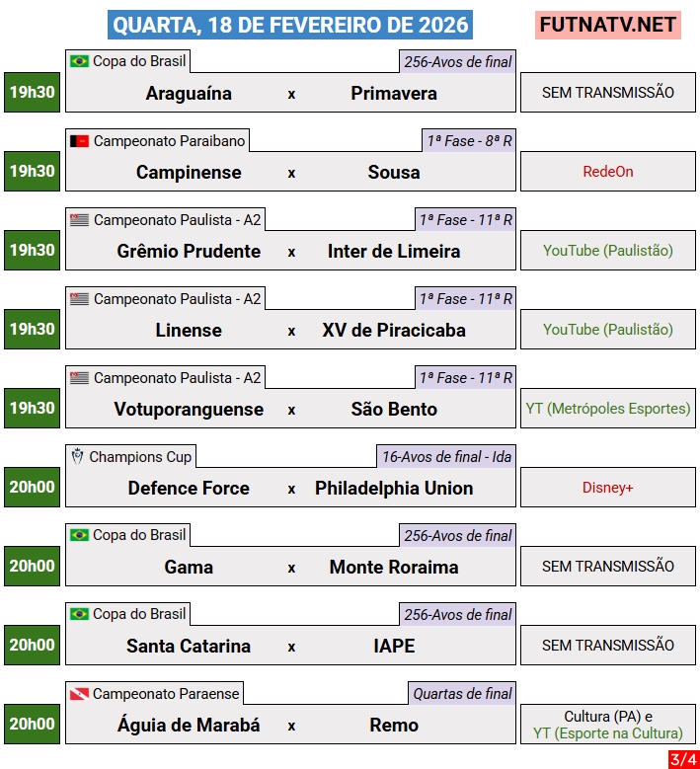Click the date header Quarta, 18 de Fevereiro

[290, 25]
